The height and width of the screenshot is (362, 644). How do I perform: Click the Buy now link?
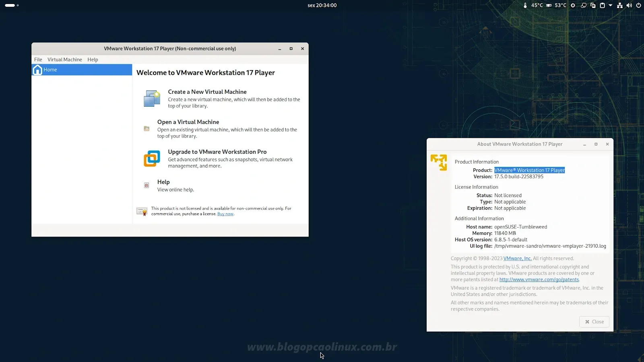pyautogui.click(x=225, y=214)
